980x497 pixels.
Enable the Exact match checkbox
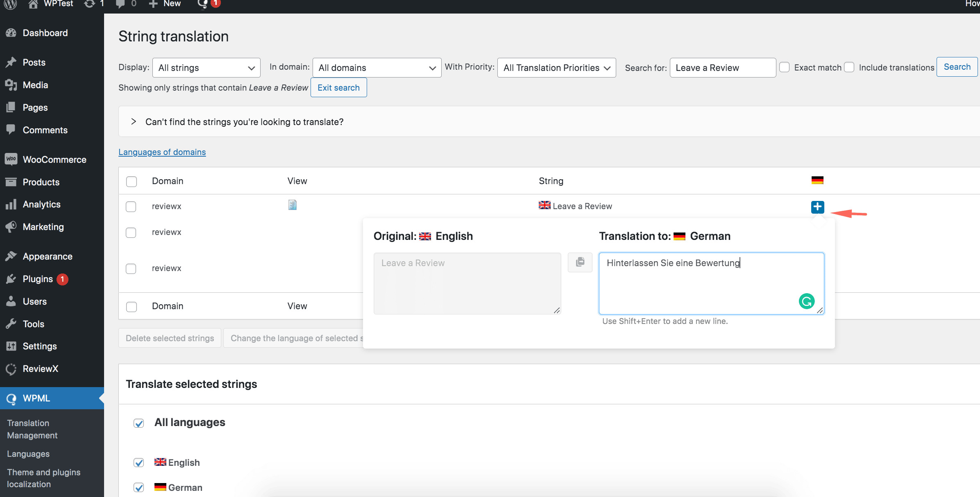[784, 67]
